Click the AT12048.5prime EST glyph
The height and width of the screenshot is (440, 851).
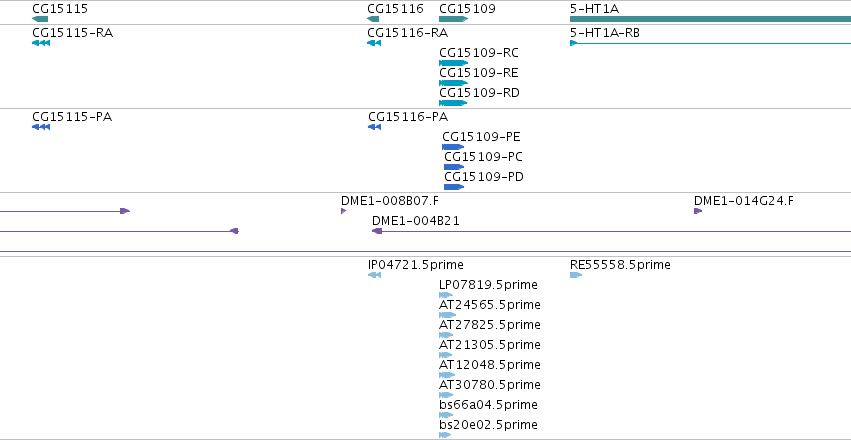coord(447,375)
